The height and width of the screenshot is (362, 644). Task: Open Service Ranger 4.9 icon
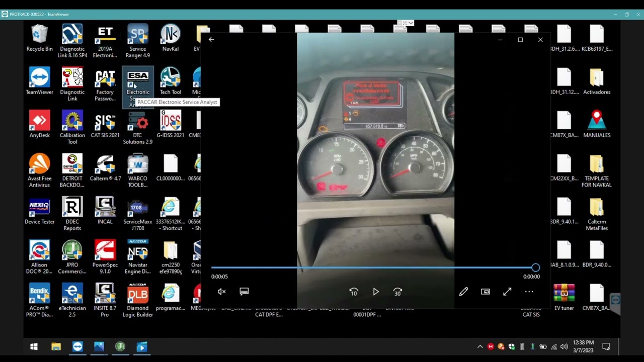tap(137, 40)
